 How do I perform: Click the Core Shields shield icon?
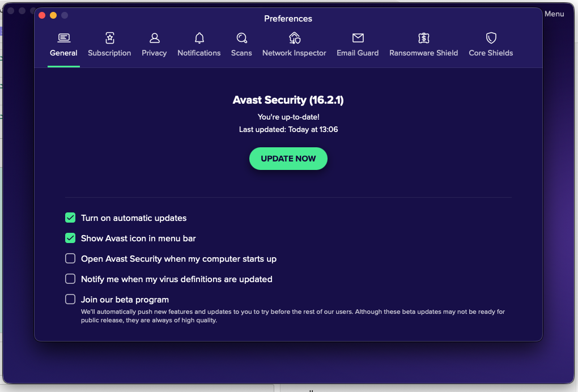[491, 38]
